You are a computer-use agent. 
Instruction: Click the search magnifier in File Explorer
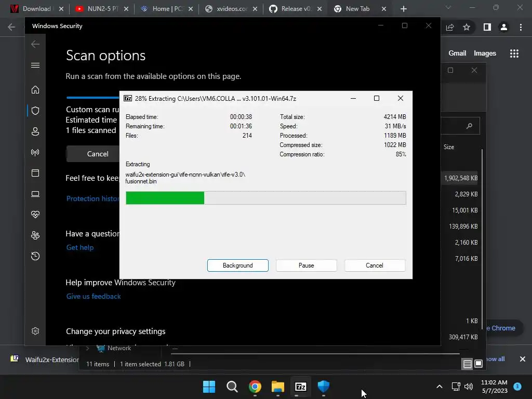point(469,126)
